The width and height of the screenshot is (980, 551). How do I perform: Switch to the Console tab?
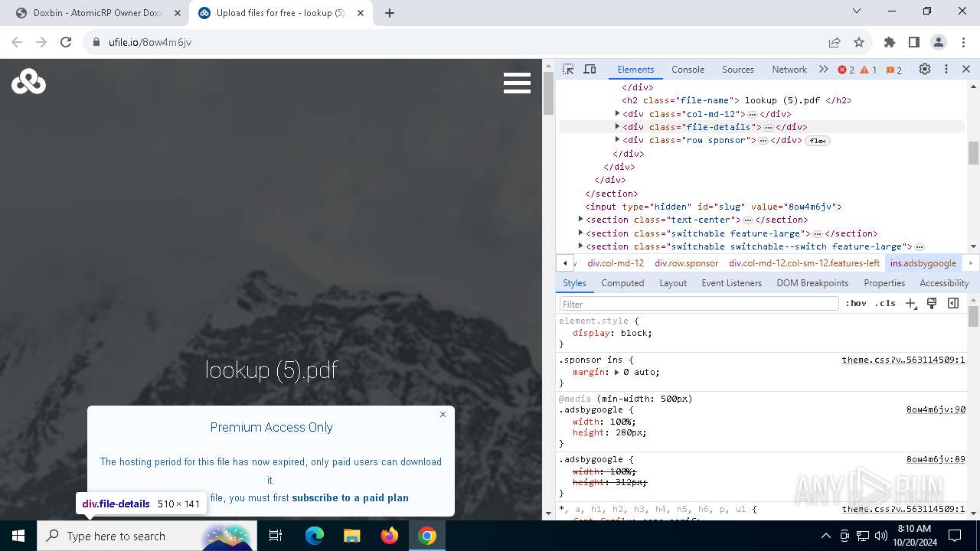pos(688,70)
